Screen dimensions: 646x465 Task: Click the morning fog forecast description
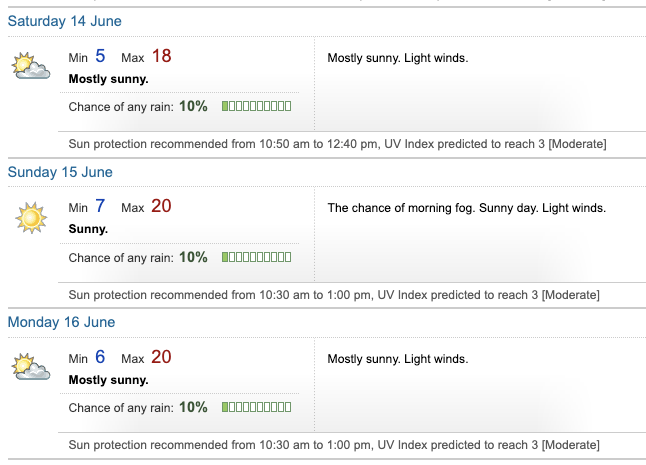point(467,208)
